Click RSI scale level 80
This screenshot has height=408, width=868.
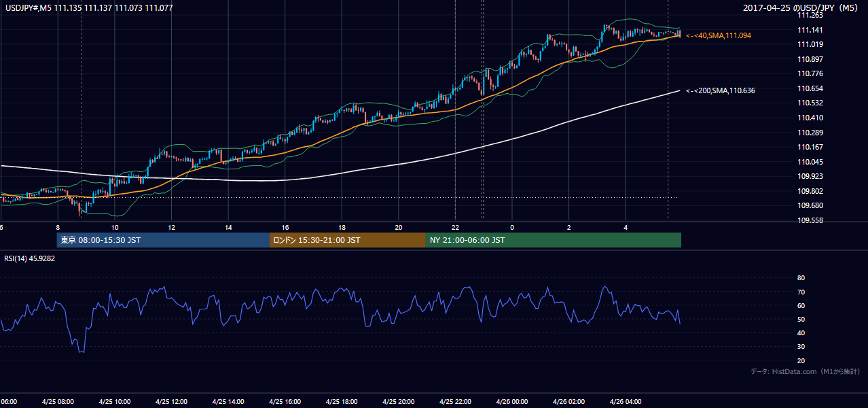[801, 278]
